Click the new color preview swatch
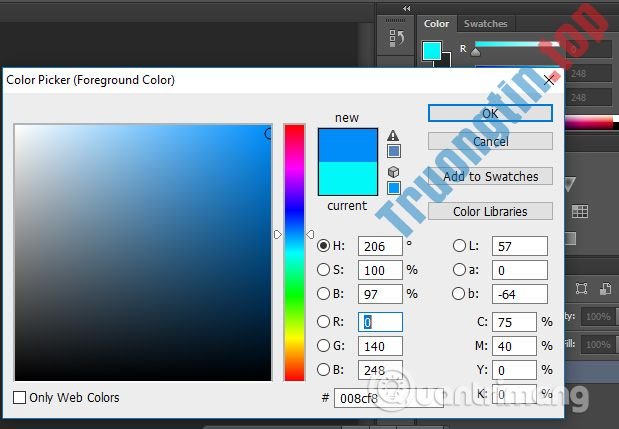 click(348, 145)
